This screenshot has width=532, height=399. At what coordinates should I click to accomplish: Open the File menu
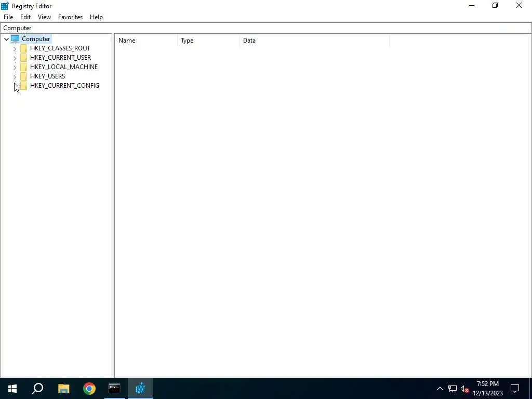point(8,17)
